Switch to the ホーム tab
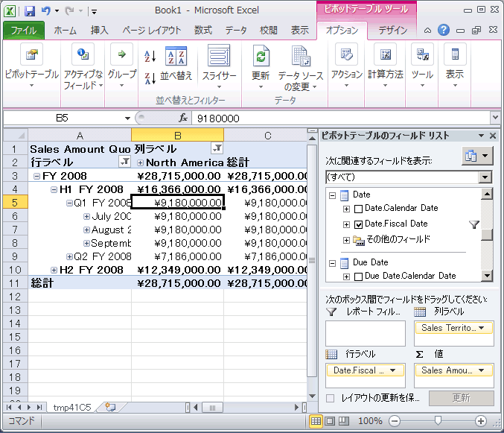Viewport: 504px width, 433px height. pos(66,31)
